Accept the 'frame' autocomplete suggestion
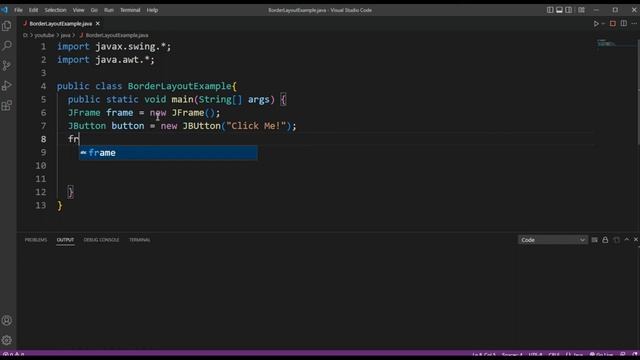This screenshot has height=360, width=640. [168, 153]
